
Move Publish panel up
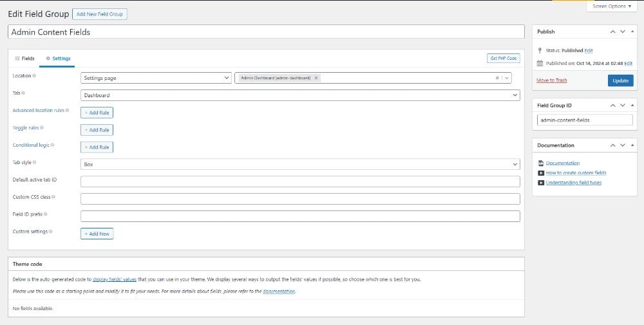pyautogui.click(x=613, y=32)
